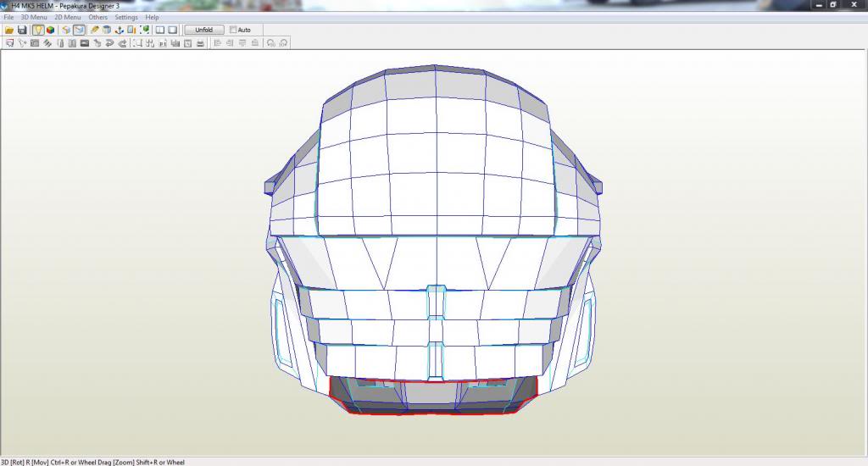This screenshot has height=466, width=868.
Task: Click the first icon in second toolbar row
Action: (x=9, y=43)
